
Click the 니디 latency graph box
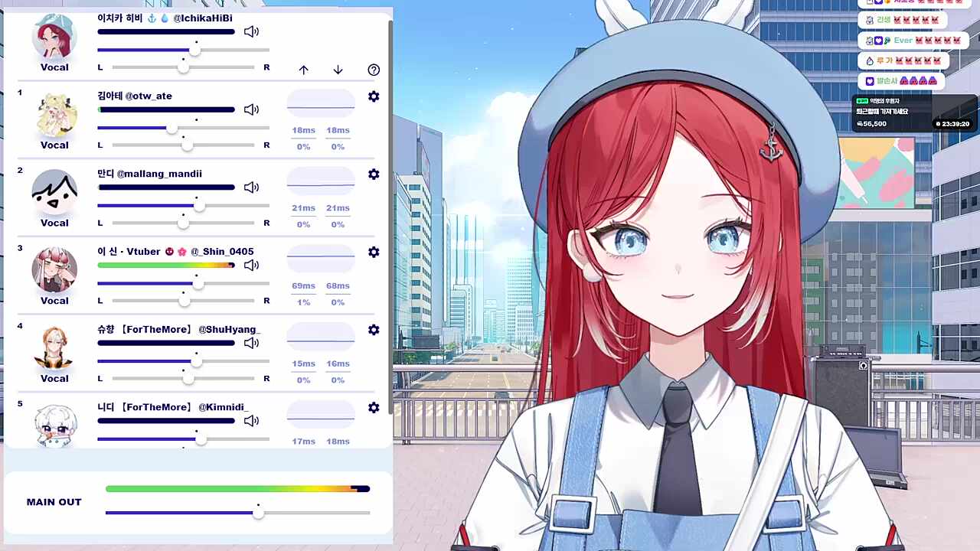pyautogui.click(x=321, y=415)
